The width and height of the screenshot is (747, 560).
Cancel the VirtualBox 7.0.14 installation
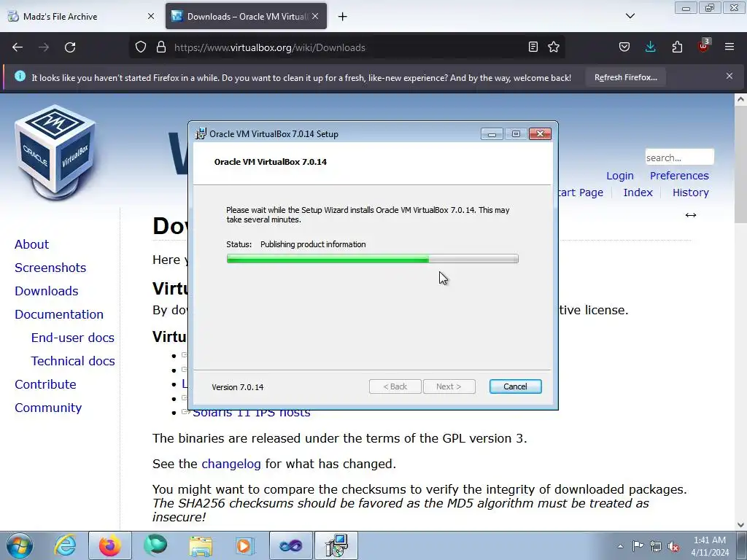[x=516, y=386]
